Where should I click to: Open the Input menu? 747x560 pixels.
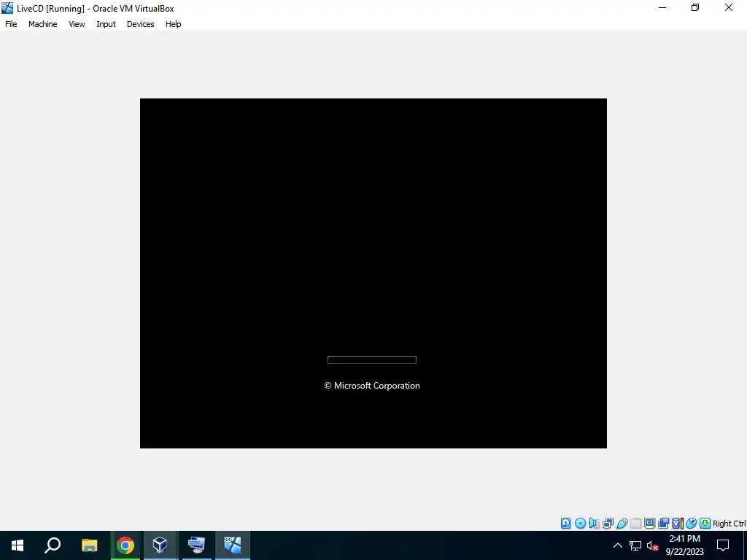[106, 24]
